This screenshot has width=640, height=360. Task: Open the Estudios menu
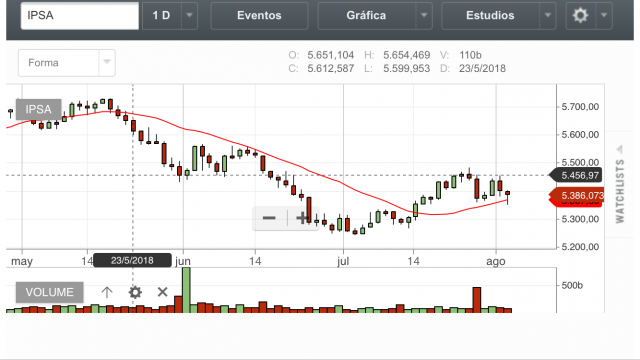point(490,16)
